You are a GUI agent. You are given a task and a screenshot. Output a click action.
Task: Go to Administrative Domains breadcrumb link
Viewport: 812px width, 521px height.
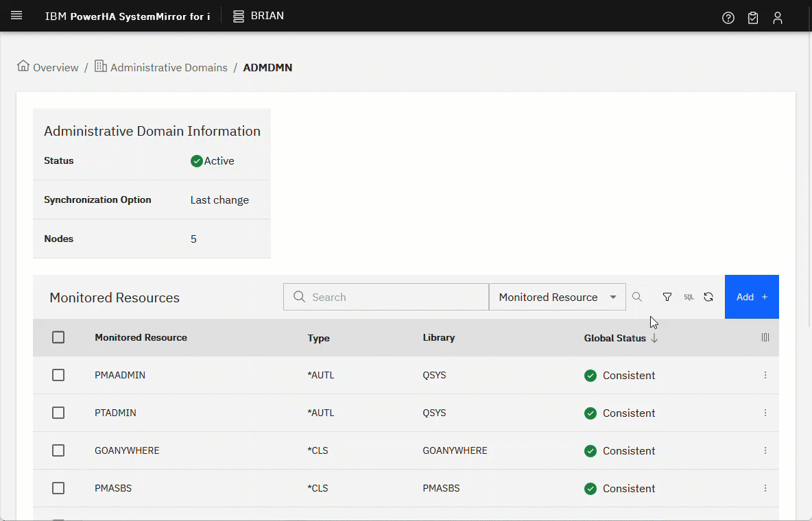(169, 67)
